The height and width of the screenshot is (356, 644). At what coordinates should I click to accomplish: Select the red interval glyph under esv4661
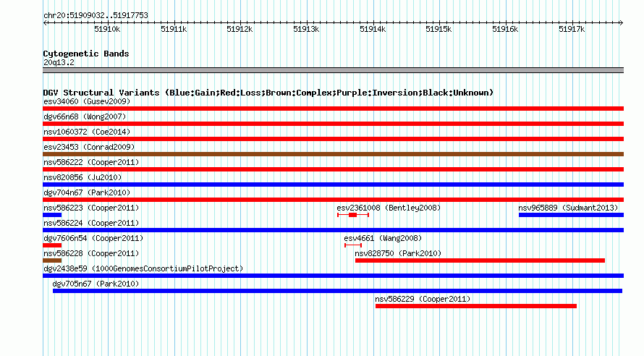point(353,245)
